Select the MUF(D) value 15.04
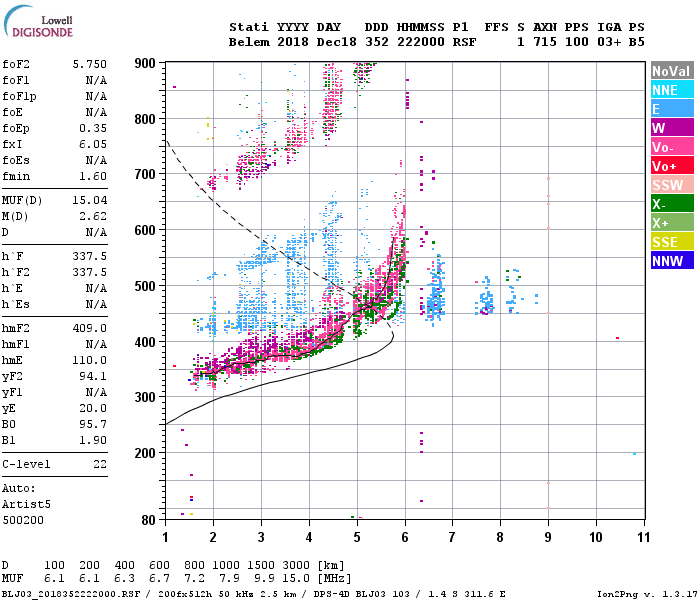 [90, 200]
